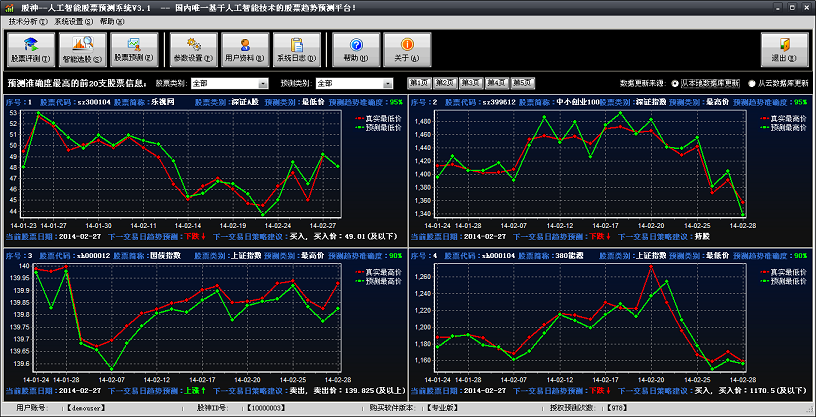Open 用户资料 user profile

click(244, 48)
